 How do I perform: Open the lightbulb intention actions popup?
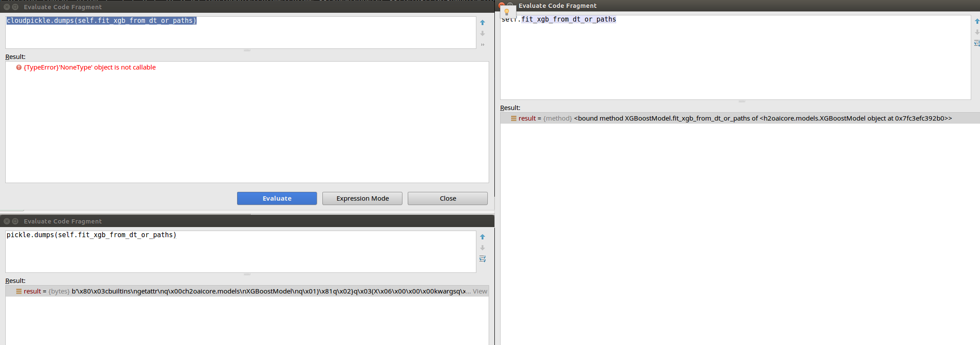coord(507,12)
